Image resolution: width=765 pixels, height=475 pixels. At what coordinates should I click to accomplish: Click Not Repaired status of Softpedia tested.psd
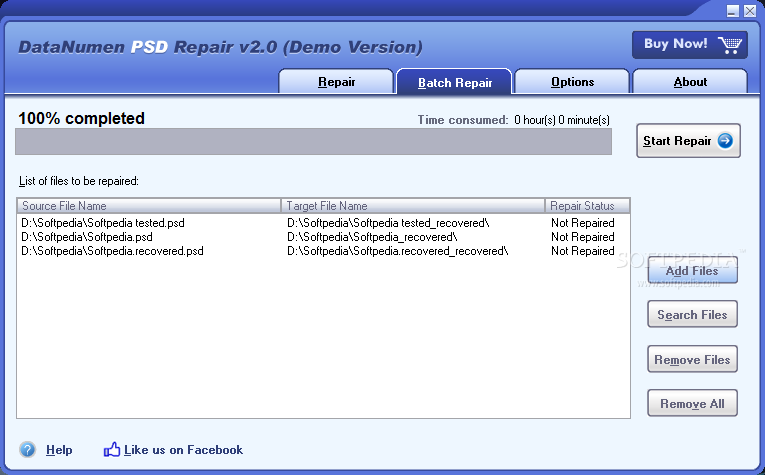(583, 223)
